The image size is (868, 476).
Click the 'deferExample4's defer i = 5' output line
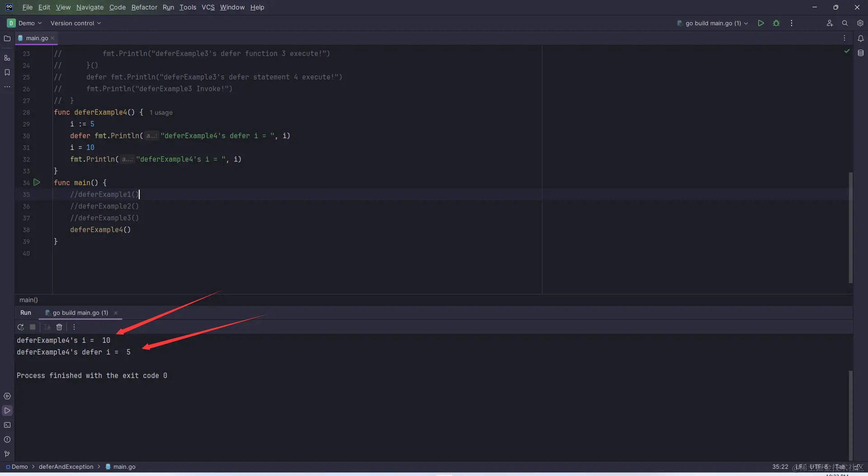tap(74, 352)
